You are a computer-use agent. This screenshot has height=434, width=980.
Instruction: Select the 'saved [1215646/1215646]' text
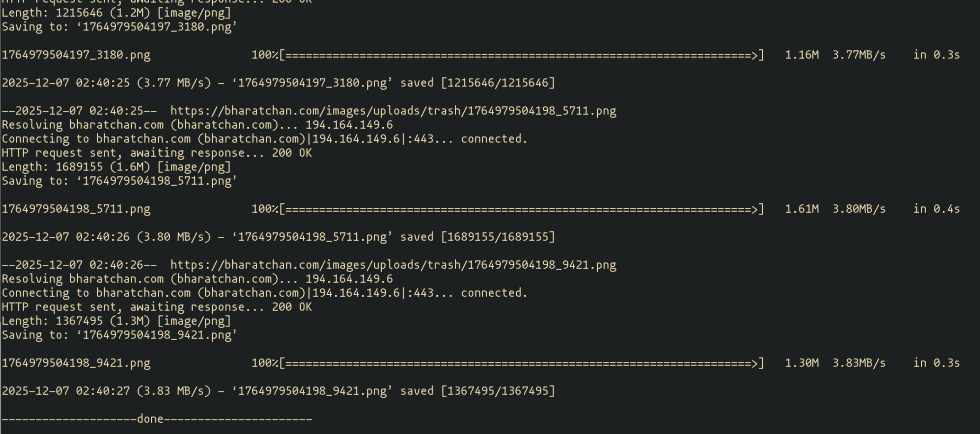click(x=478, y=83)
